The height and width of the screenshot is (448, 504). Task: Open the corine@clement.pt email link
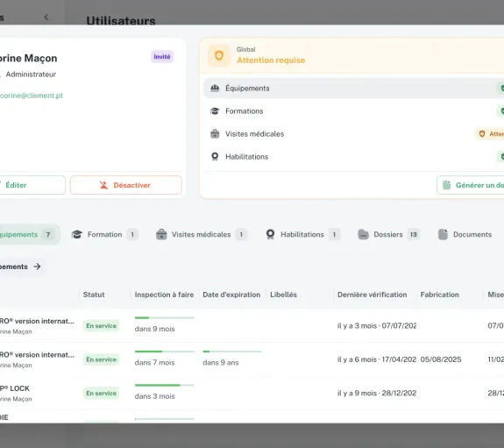(32, 96)
